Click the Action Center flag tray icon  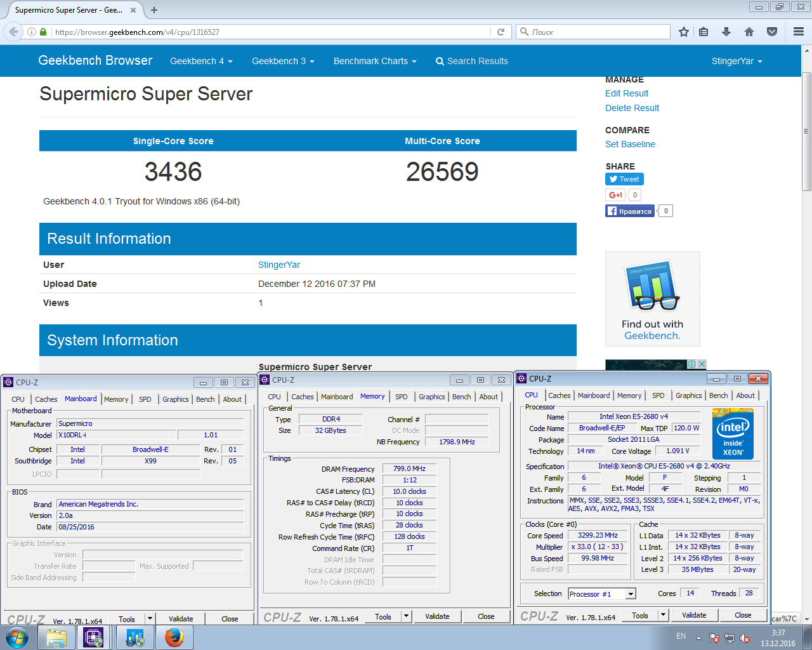pos(714,638)
